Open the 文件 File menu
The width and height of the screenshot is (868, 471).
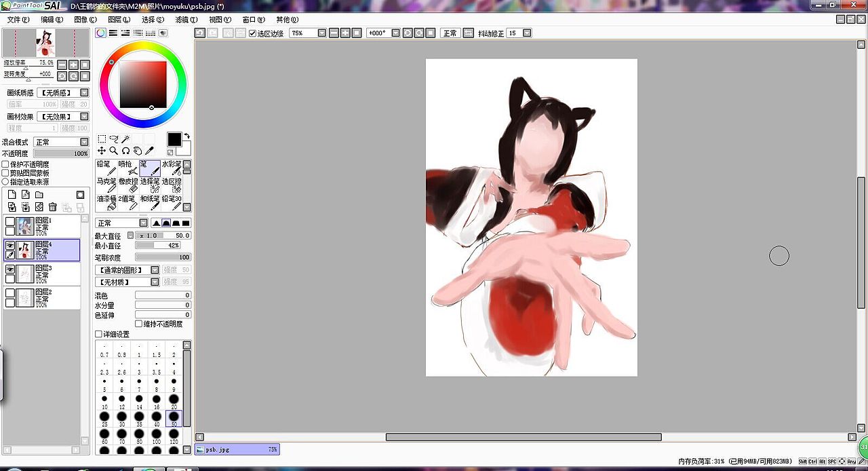(x=18, y=20)
